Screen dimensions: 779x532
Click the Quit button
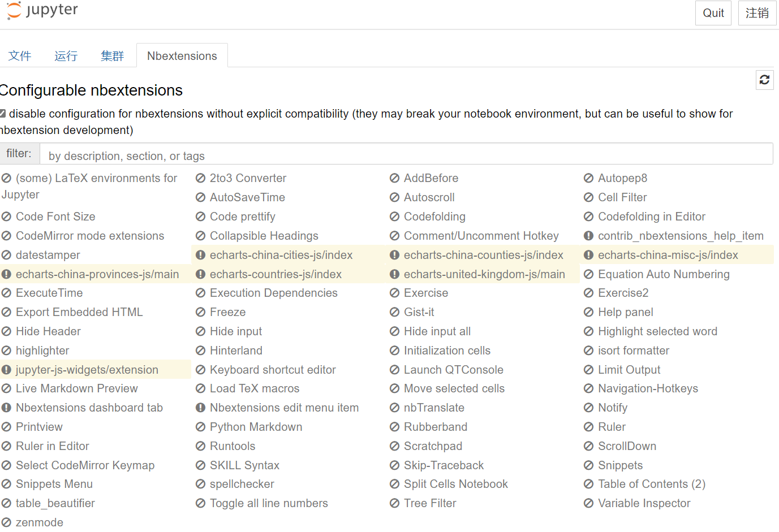(x=713, y=13)
